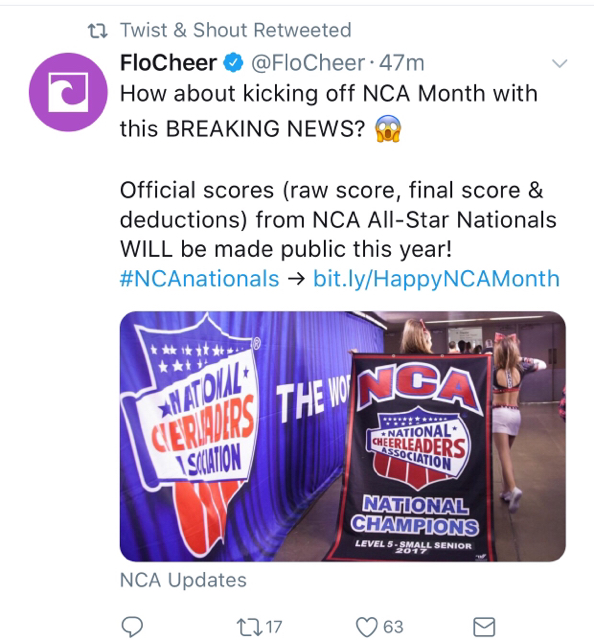594x640 pixels.
Task: Click the screaming face emoji in tweet
Action: pos(388,129)
